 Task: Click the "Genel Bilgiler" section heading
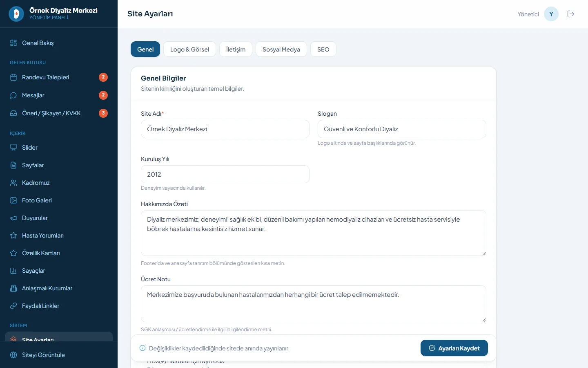(163, 78)
